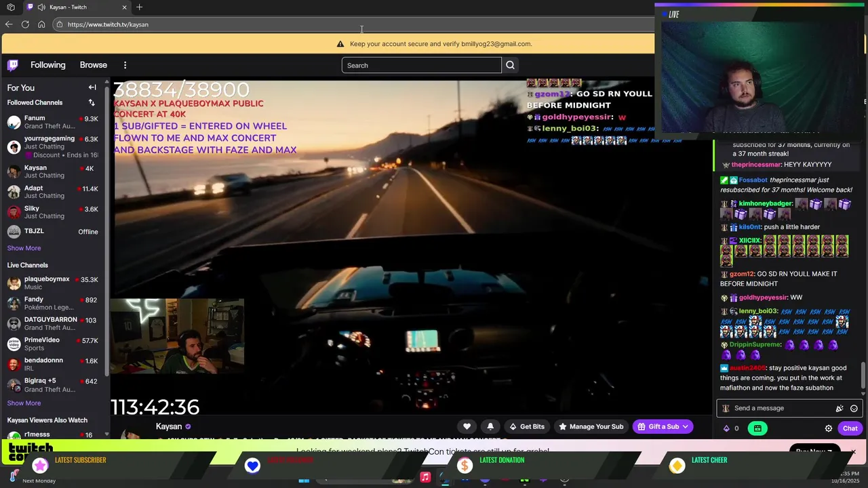Click the verified badge next to Kaysan name

point(188,427)
